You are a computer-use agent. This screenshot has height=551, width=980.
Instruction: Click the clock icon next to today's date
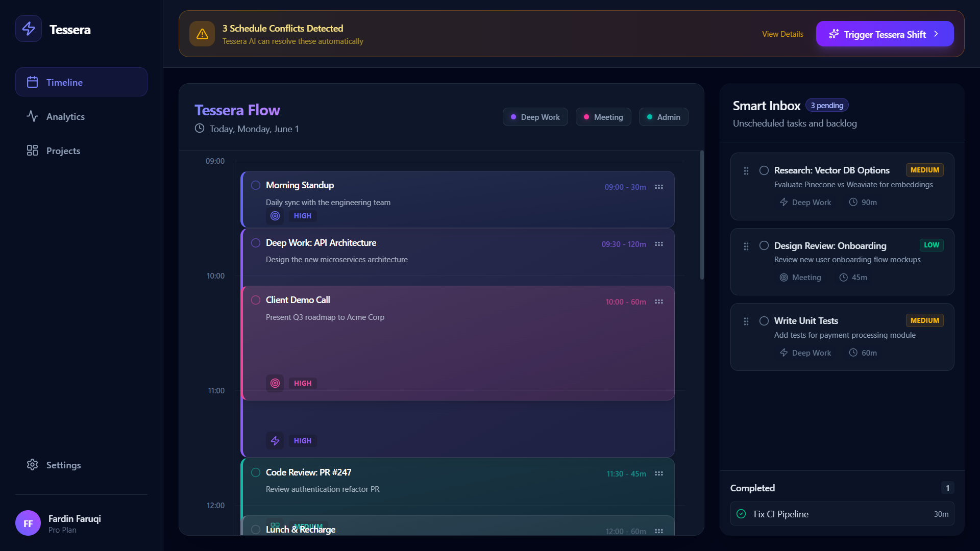tap(200, 128)
